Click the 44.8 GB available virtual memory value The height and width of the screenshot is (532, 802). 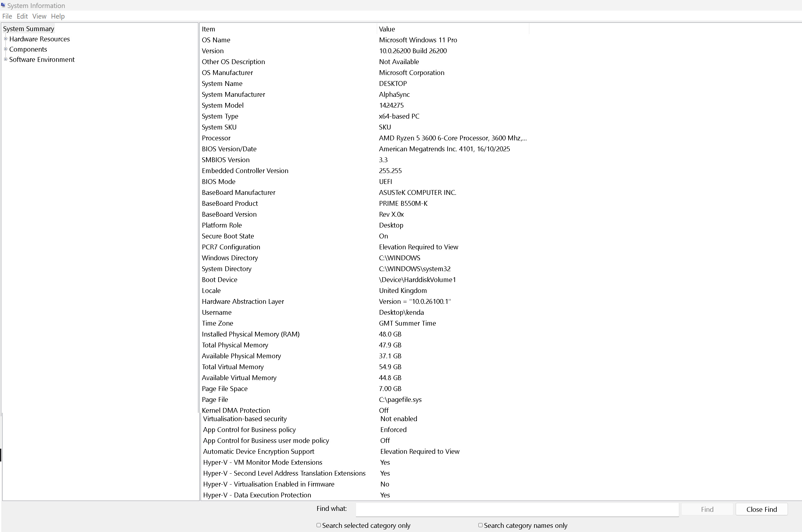(x=390, y=378)
